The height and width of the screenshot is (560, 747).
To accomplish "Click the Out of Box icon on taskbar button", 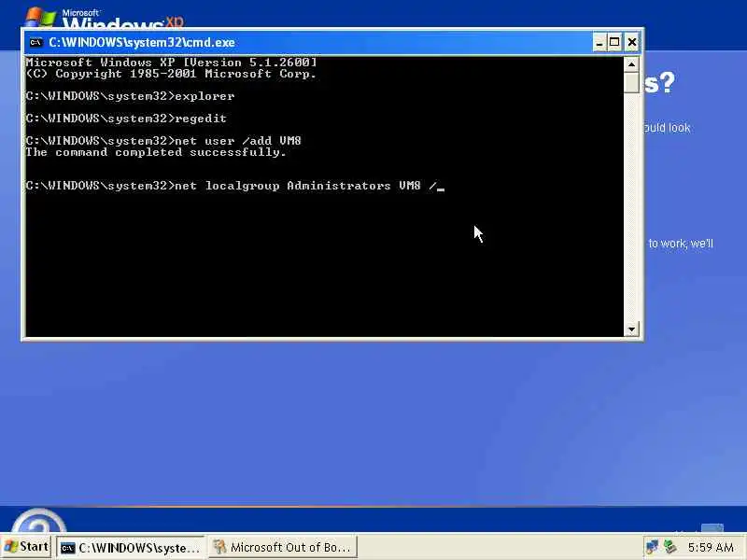I will point(219,547).
